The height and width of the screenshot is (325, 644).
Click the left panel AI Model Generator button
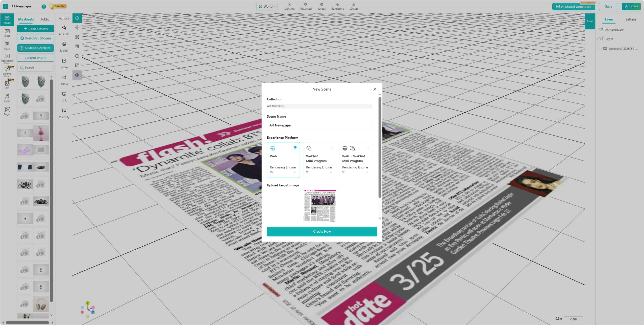pyautogui.click(x=35, y=48)
